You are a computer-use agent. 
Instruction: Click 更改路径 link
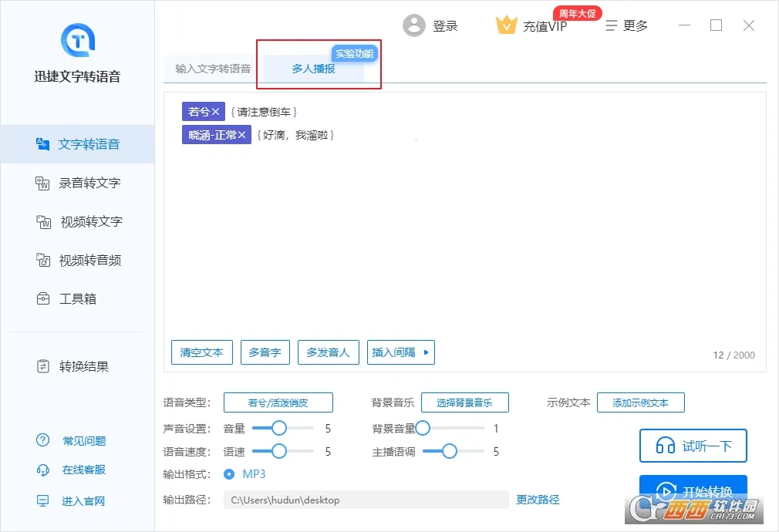[x=538, y=499]
